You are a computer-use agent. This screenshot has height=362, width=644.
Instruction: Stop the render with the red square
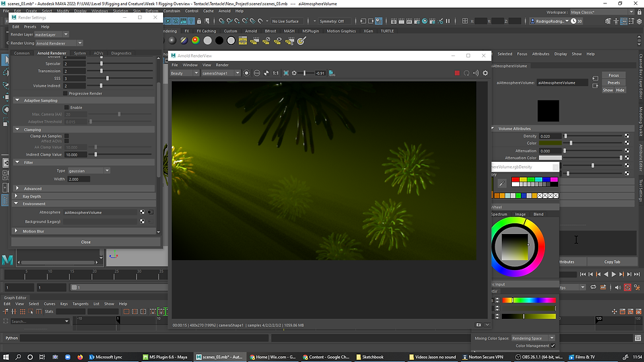click(456, 73)
